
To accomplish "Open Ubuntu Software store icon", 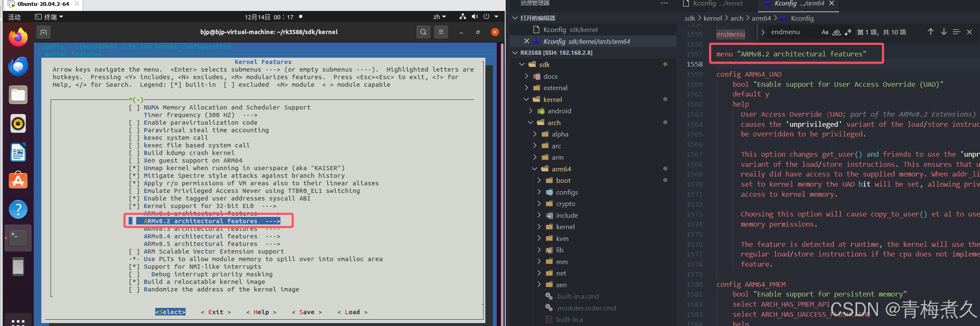I will (x=18, y=181).
